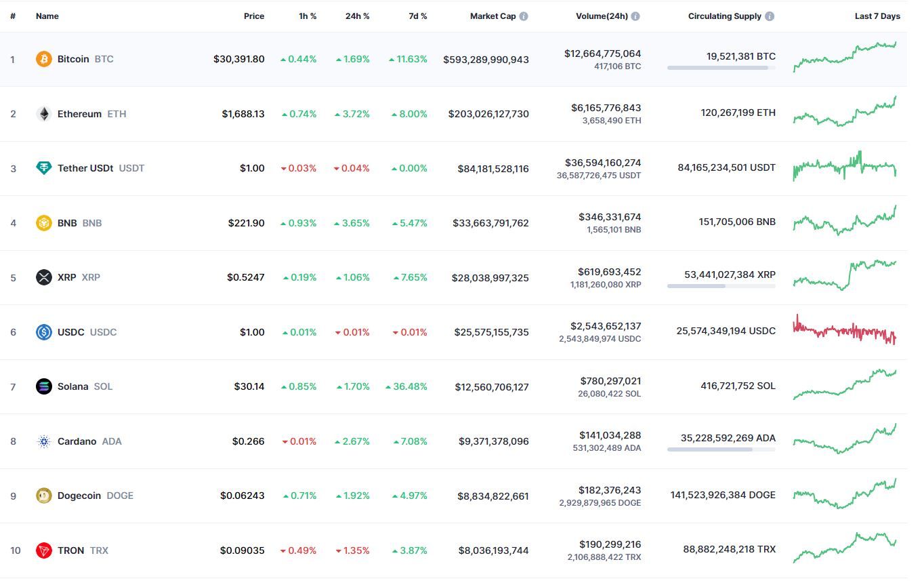Click Dogecoin's supply 141,523,926,384 DOGE
The image size is (924, 583).
coord(723,495)
